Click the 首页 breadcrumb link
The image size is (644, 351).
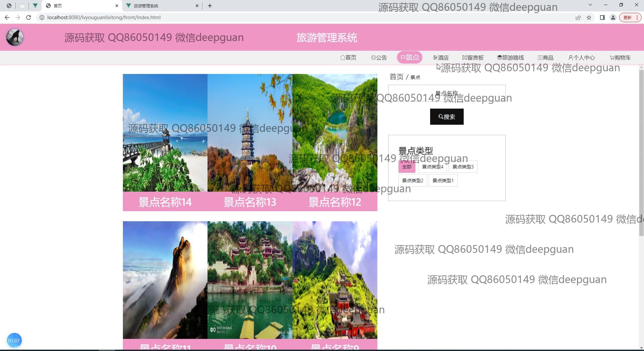click(397, 77)
